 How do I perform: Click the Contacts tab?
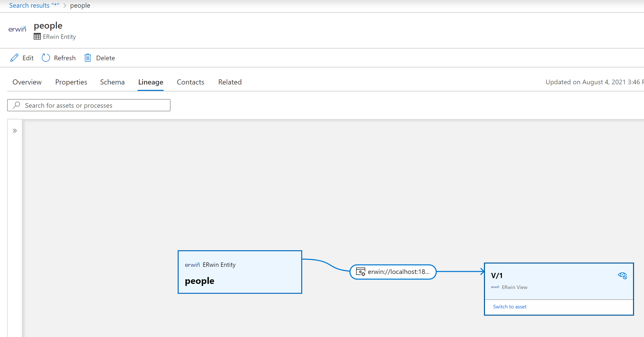190,82
